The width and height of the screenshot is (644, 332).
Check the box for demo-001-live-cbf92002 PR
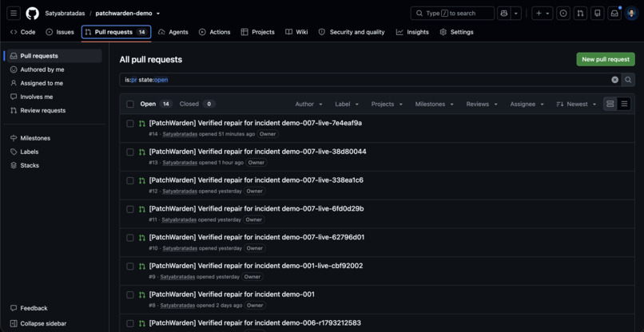coord(130,267)
